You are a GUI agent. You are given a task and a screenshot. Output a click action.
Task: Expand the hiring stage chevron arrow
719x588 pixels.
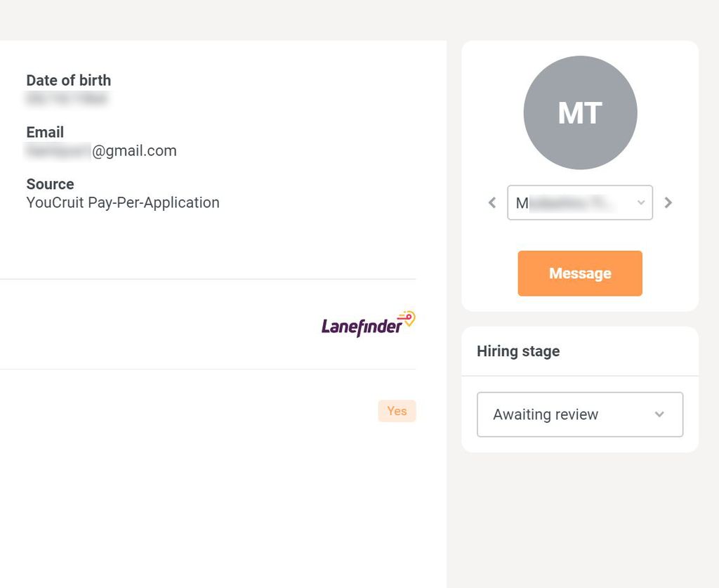click(659, 414)
